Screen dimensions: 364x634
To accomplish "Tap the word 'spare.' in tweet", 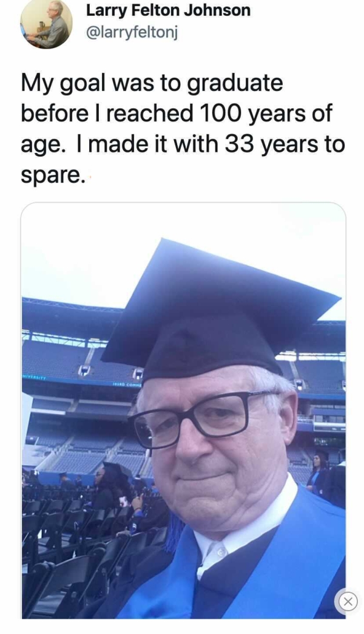I will tap(53, 176).
